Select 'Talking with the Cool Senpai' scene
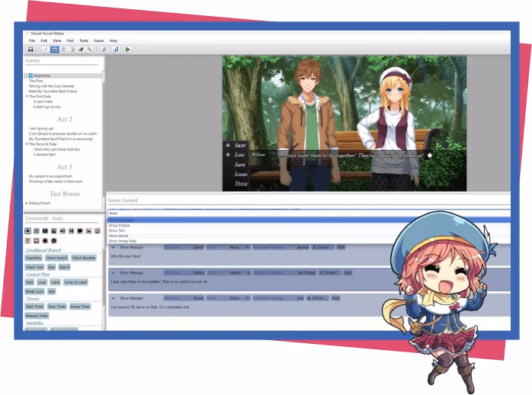 51,86
